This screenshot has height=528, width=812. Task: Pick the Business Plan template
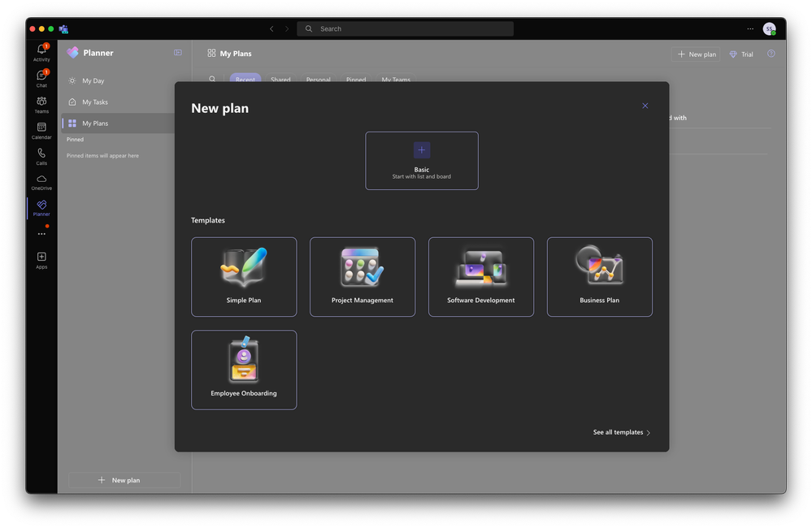pyautogui.click(x=600, y=276)
